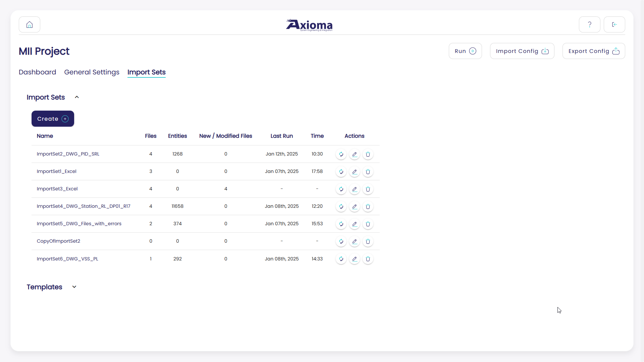The image size is (644, 362).
Task: Open the General Settings tab
Action: pos(92,72)
